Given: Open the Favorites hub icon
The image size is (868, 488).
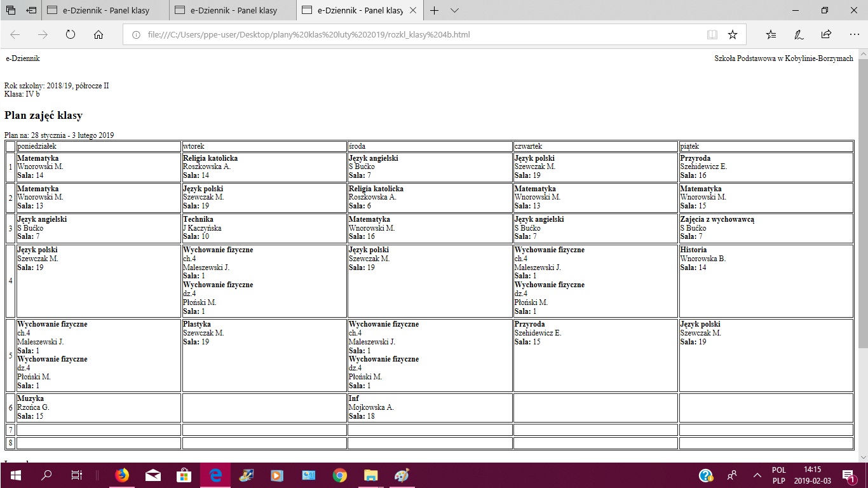Looking at the screenshot, I should point(771,35).
